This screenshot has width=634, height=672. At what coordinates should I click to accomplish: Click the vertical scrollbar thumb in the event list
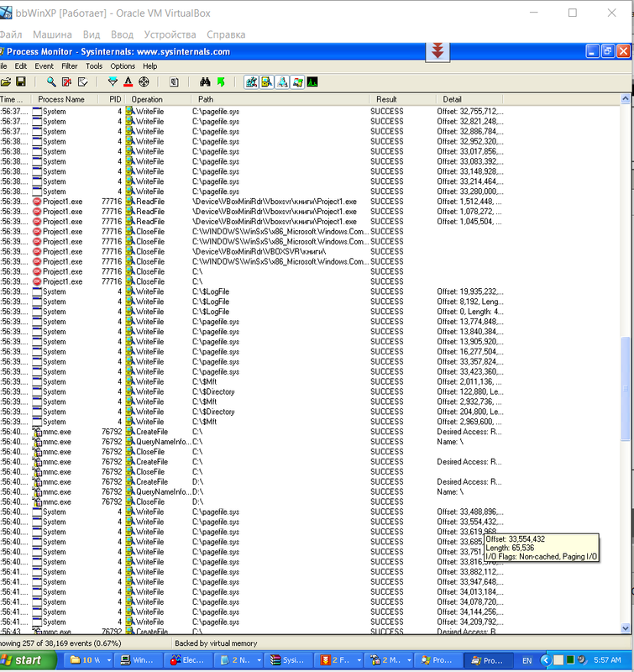click(625, 388)
